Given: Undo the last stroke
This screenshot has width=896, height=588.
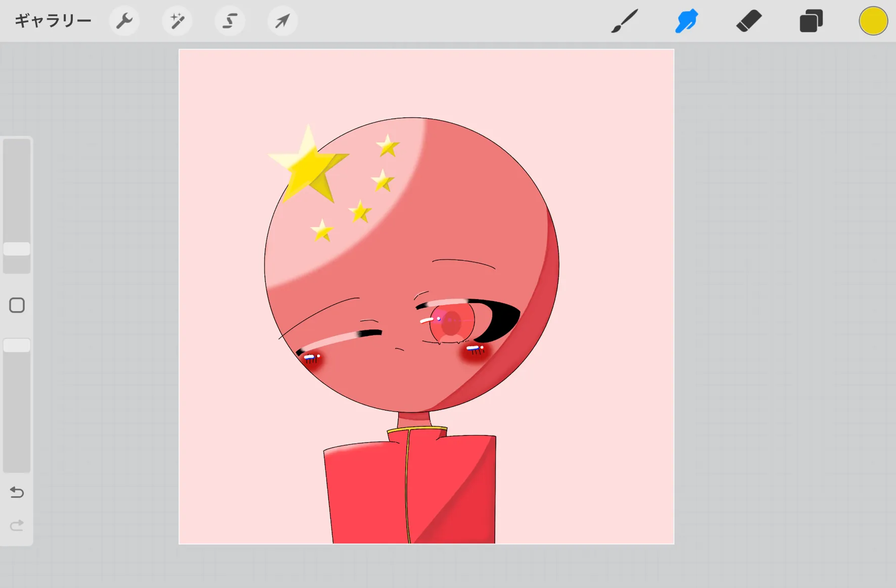Looking at the screenshot, I should point(17,492).
